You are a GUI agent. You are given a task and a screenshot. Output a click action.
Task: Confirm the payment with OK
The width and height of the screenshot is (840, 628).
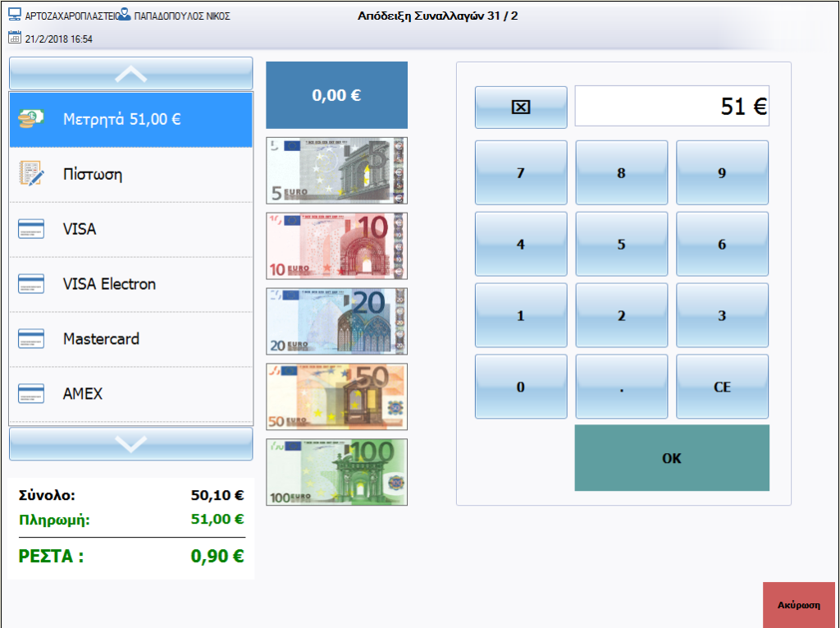672,458
